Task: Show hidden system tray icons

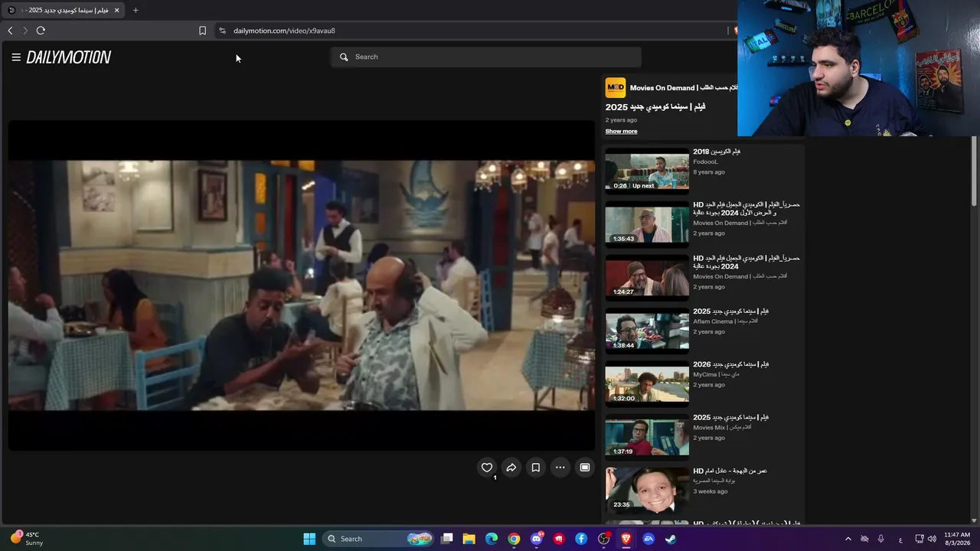Action: click(848, 539)
